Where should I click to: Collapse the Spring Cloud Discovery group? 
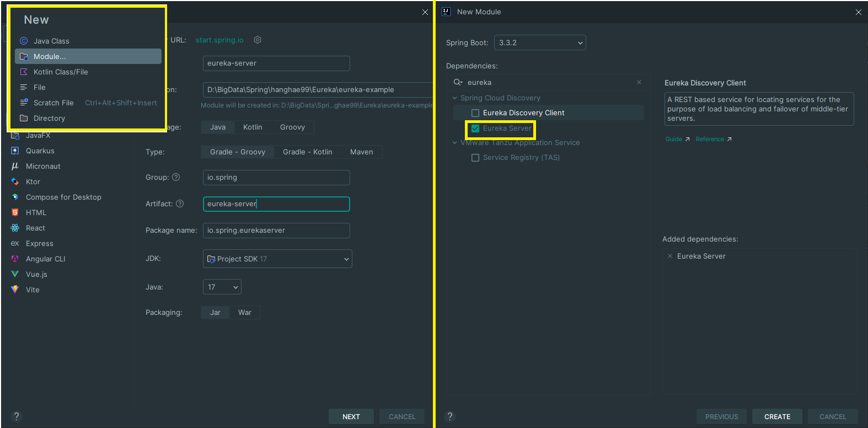[x=455, y=98]
